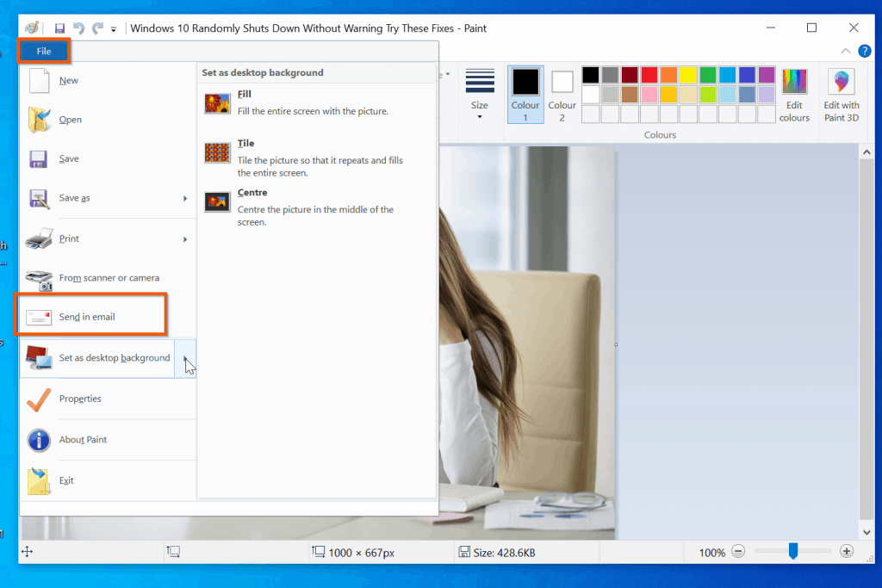
Task: Click the zoom in plus button
Action: tap(847, 552)
